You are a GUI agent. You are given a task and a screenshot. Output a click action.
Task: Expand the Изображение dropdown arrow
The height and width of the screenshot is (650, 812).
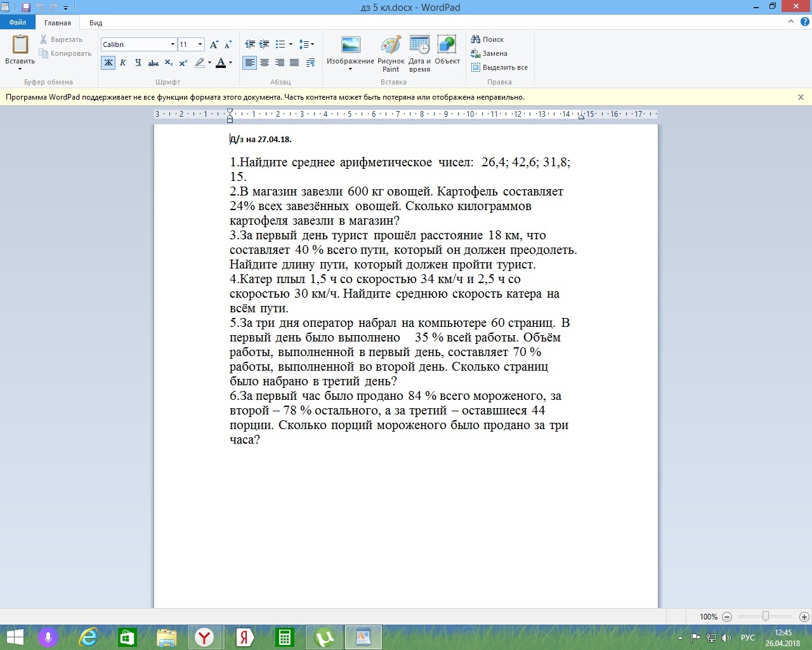point(350,69)
